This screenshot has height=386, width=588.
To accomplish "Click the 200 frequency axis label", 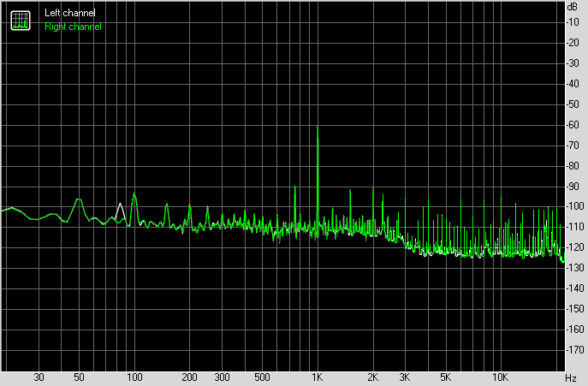I will pos(189,377).
